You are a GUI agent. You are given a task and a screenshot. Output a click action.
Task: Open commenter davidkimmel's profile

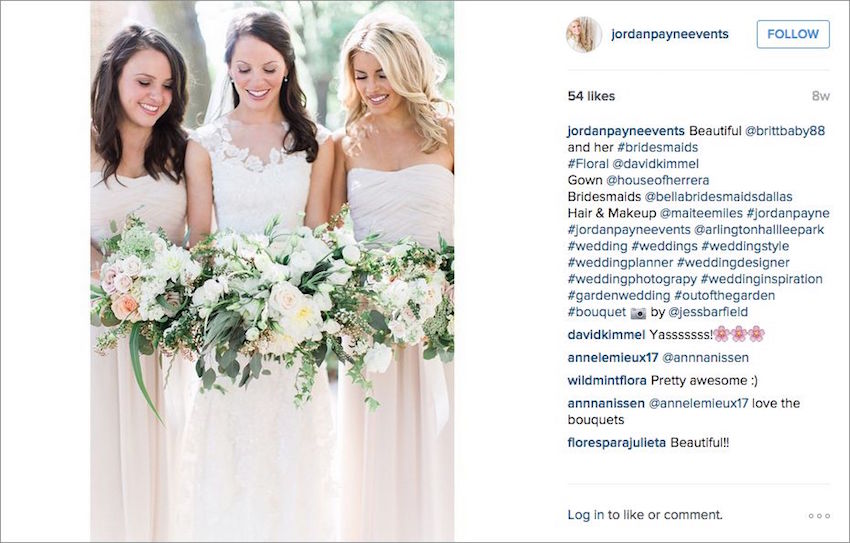click(606, 335)
